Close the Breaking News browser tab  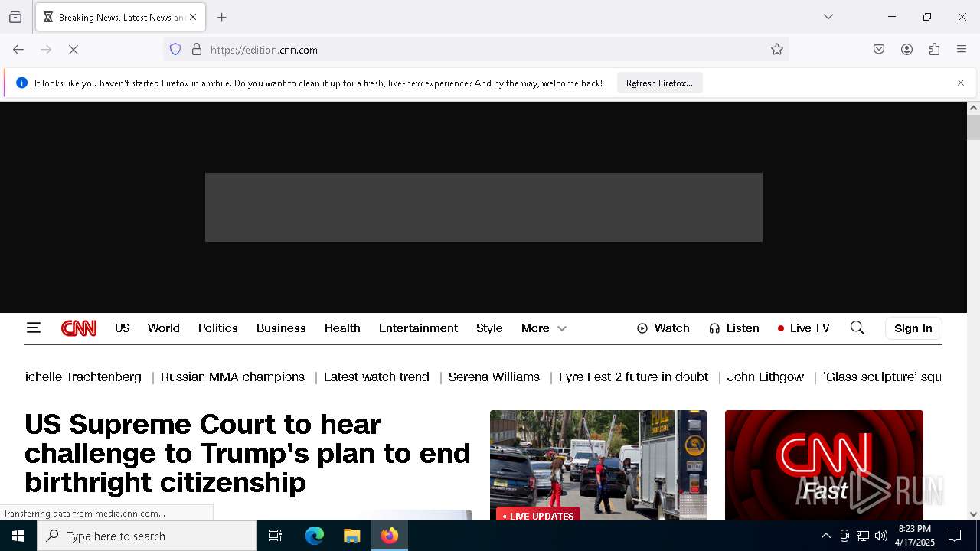(193, 17)
